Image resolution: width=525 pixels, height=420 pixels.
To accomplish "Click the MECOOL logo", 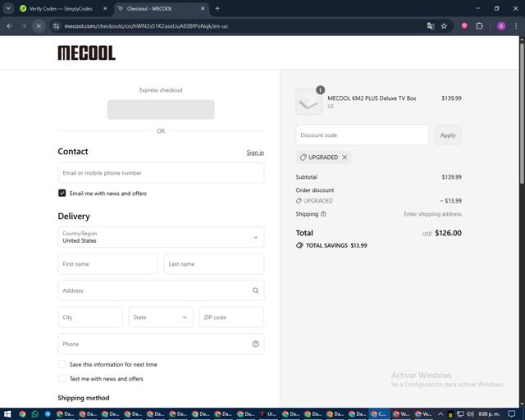I will 87,53.
